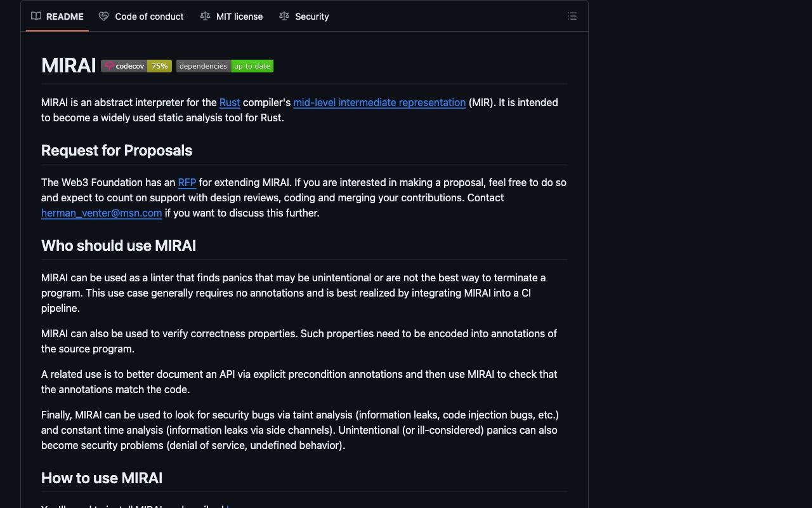Image resolution: width=812 pixels, height=508 pixels.
Task: Follow the Rust link
Action: click(x=230, y=102)
